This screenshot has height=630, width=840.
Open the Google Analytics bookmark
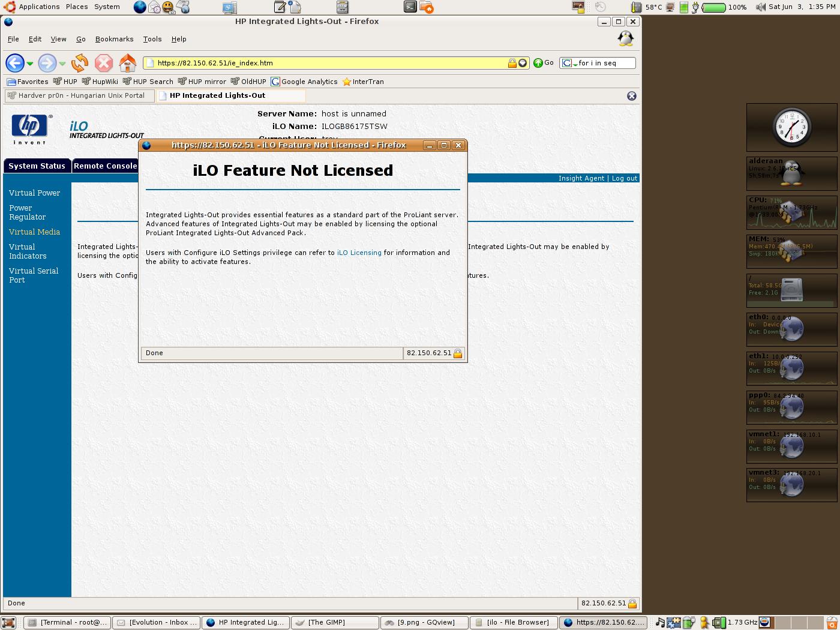[x=304, y=82]
